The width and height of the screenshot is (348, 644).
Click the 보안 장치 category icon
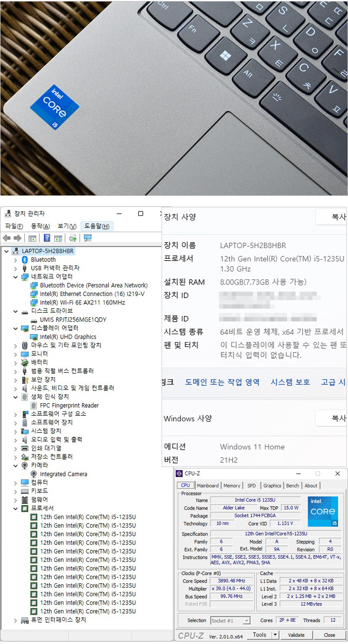coord(25,379)
